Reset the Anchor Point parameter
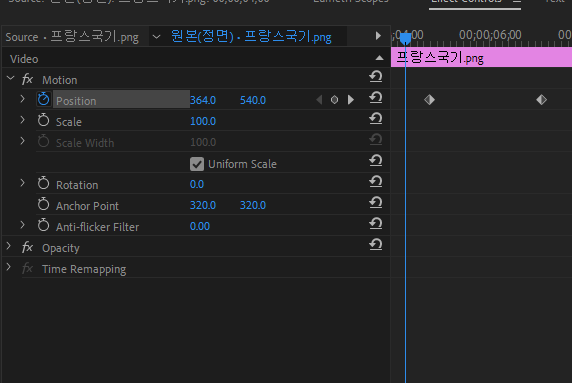The image size is (572, 383). pos(375,202)
